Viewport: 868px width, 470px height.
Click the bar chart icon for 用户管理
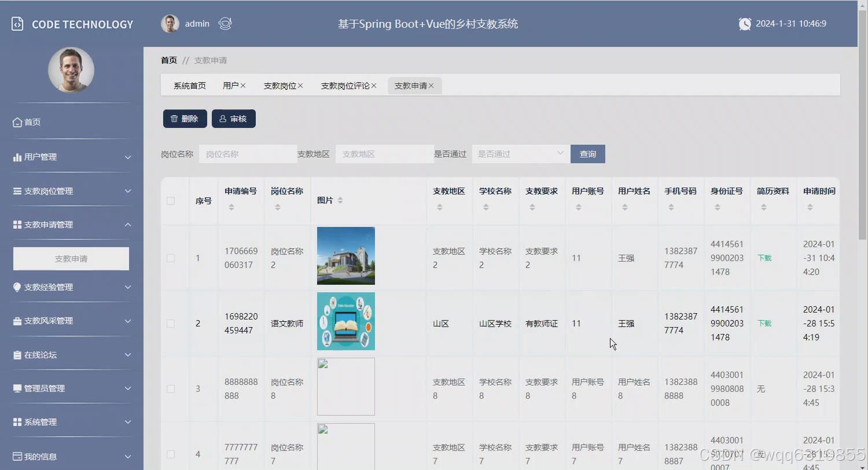tap(18, 156)
